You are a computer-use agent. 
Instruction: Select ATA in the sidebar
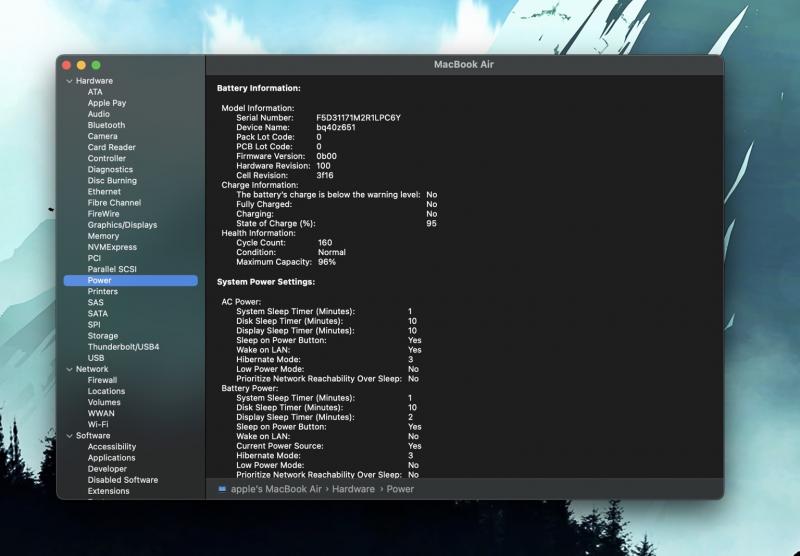click(x=95, y=92)
